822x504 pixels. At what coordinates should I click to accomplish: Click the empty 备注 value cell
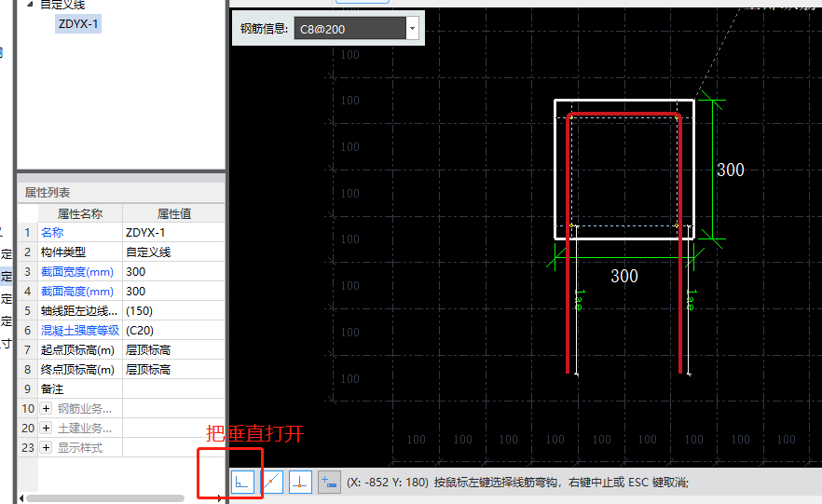click(x=173, y=389)
